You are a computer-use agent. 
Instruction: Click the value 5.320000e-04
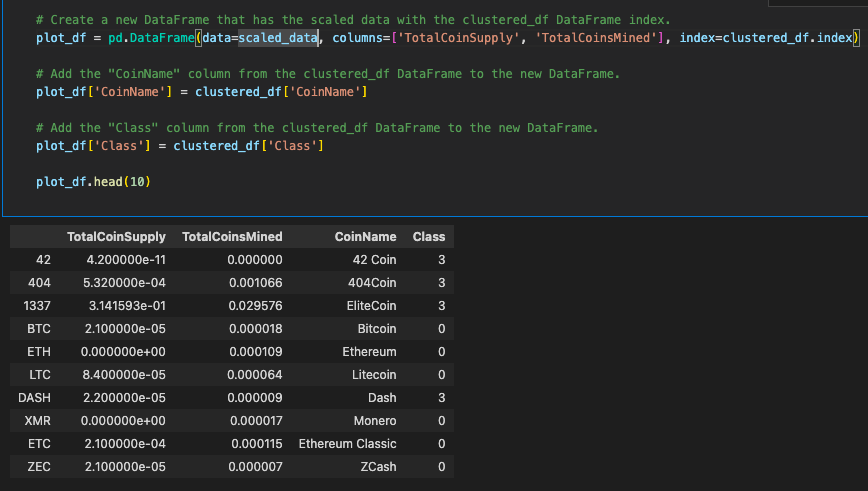tap(125, 283)
